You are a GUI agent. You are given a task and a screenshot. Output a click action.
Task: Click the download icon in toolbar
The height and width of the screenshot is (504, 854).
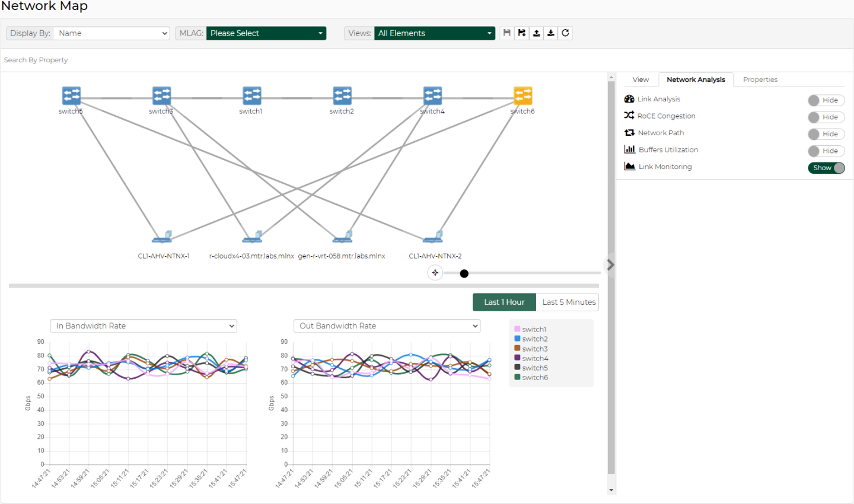tap(551, 33)
